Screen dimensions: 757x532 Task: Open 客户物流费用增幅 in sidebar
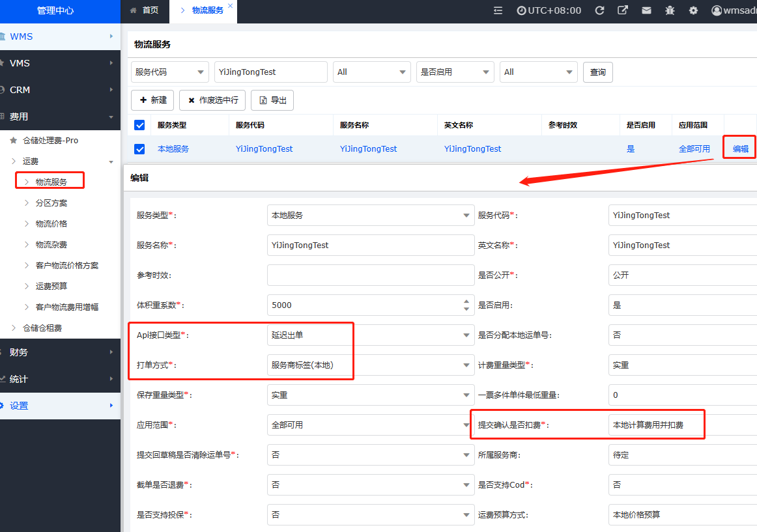pyautogui.click(x=66, y=307)
